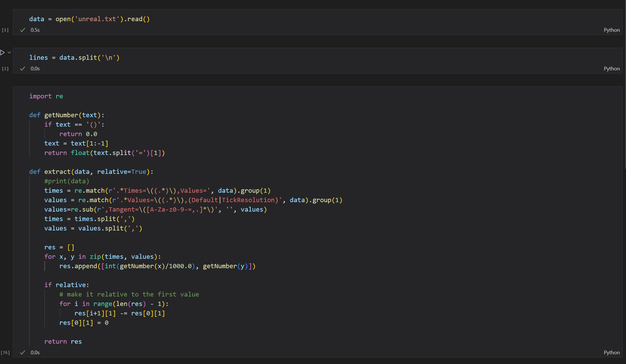The height and width of the screenshot is (364, 626).
Task: Open run options chevron beside run button
Action: pos(9,52)
